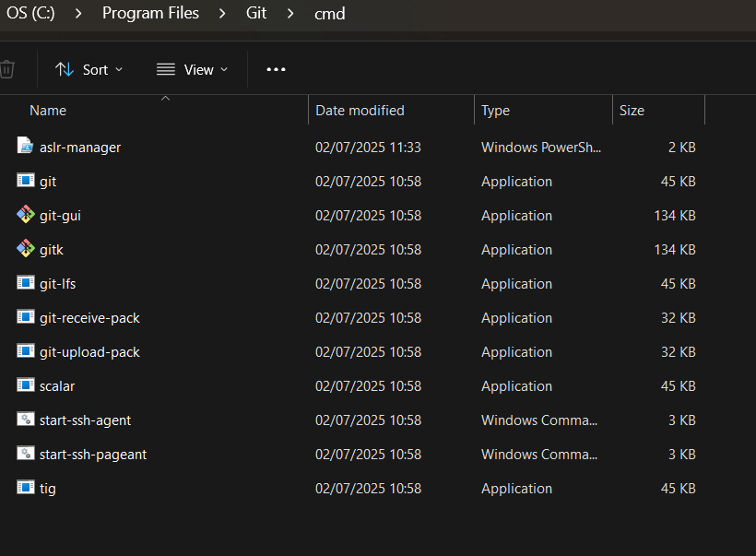Click Windows Comma... type of start-ssh-agent
Viewport: 756px width, 556px height.
(539, 420)
